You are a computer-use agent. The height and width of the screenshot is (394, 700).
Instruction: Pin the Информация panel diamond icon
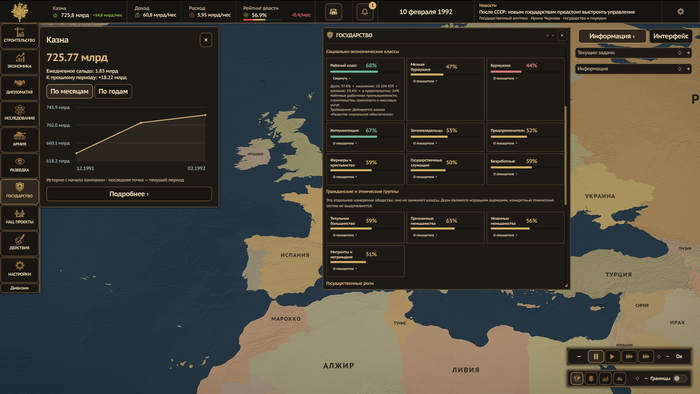click(x=679, y=69)
